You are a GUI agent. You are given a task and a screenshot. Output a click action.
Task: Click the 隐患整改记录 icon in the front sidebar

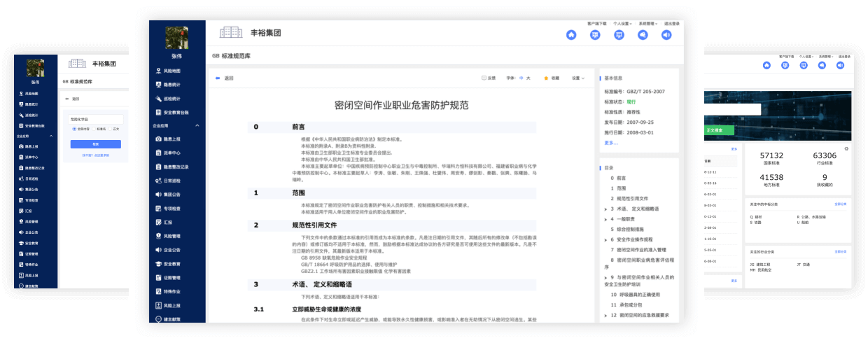(158, 167)
